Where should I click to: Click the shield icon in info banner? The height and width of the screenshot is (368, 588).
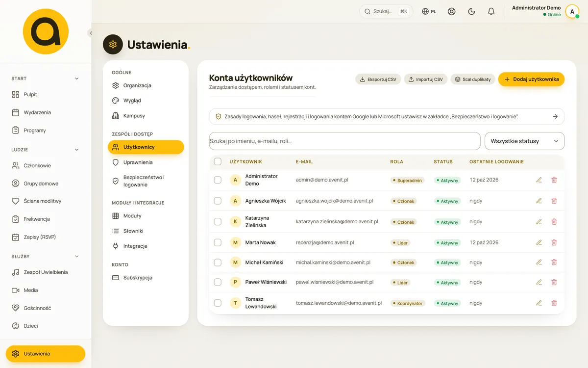click(x=219, y=117)
